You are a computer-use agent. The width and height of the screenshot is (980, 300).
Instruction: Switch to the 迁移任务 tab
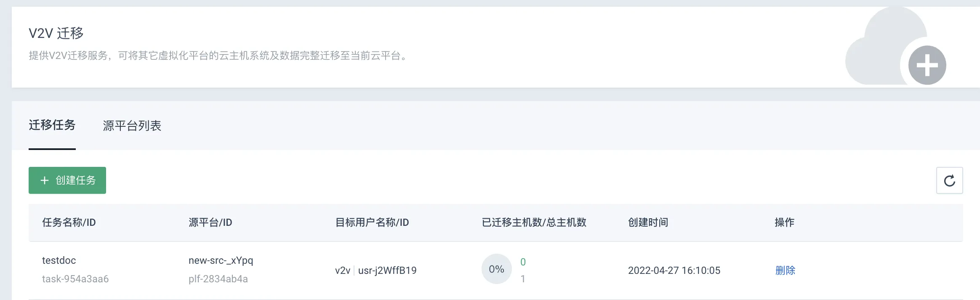pyautogui.click(x=52, y=125)
